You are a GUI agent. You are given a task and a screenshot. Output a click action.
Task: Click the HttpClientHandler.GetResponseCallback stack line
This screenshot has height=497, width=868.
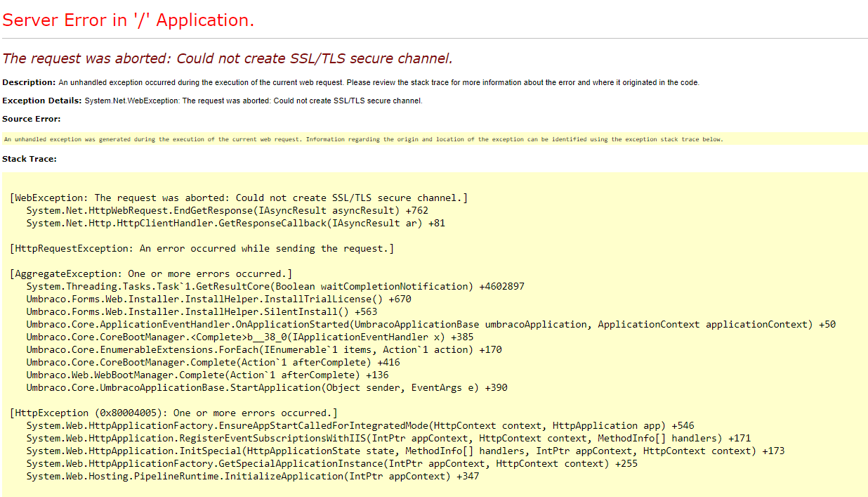[x=236, y=223]
